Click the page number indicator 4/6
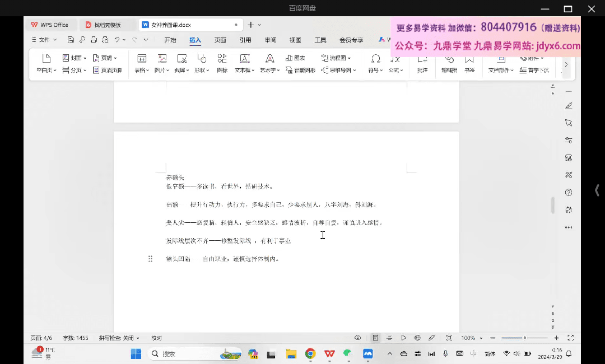Image resolution: width=605 pixels, height=364 pixels. (41, 338)
